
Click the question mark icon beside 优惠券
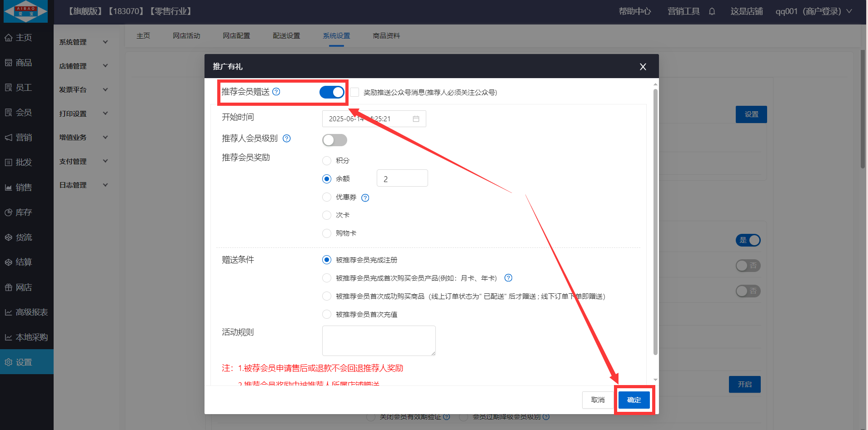pyautogui.click(x=365, y=198)
